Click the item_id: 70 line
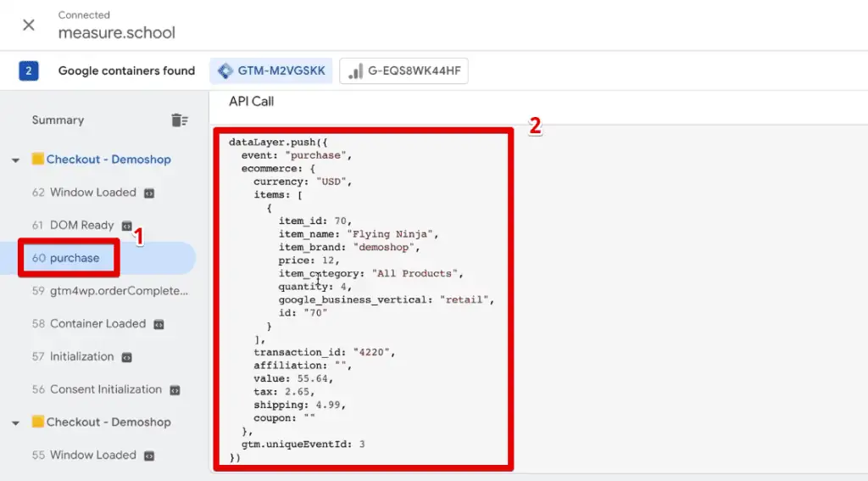868x481 pixels. (315, 221)
